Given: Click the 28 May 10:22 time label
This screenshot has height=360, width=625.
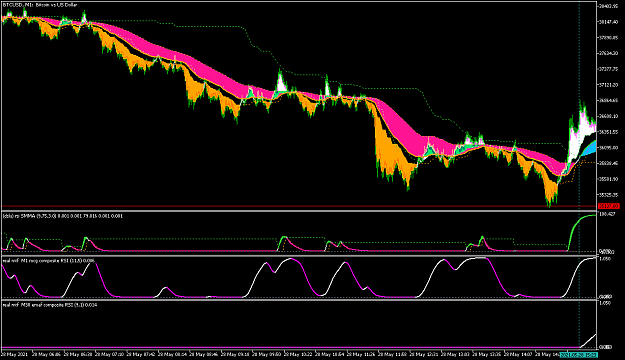Looking at the screenshot, I should pyautogui.click(x=298, y=354).
